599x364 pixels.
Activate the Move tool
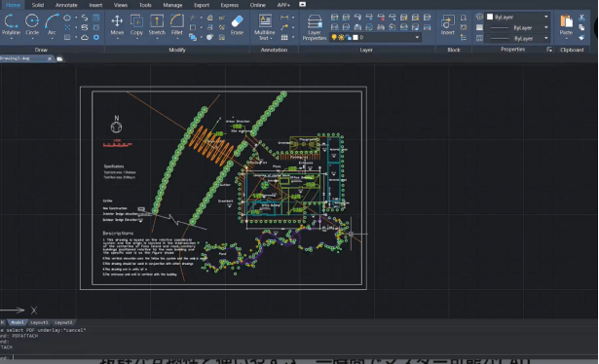pyautogui.click(x=117, y=24)
